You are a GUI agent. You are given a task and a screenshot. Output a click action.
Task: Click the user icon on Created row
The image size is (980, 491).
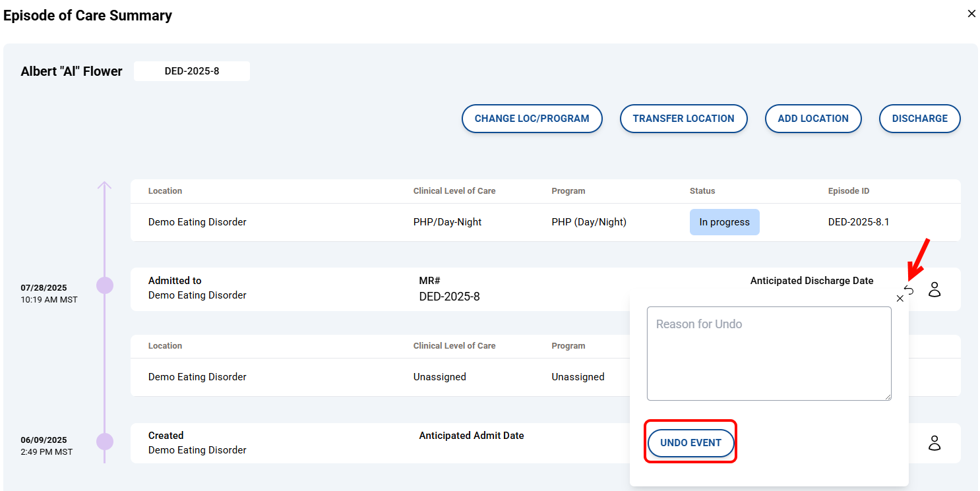pos(934,443)
